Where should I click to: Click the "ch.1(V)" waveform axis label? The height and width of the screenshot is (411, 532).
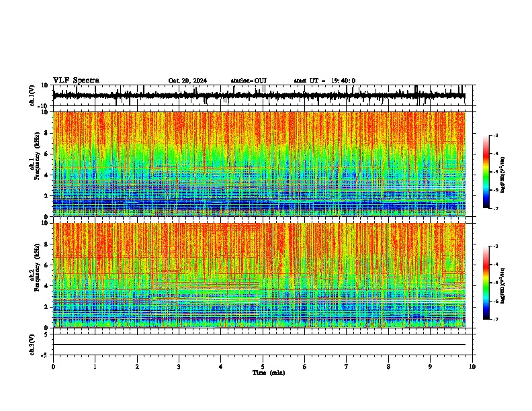pos(32,95)
